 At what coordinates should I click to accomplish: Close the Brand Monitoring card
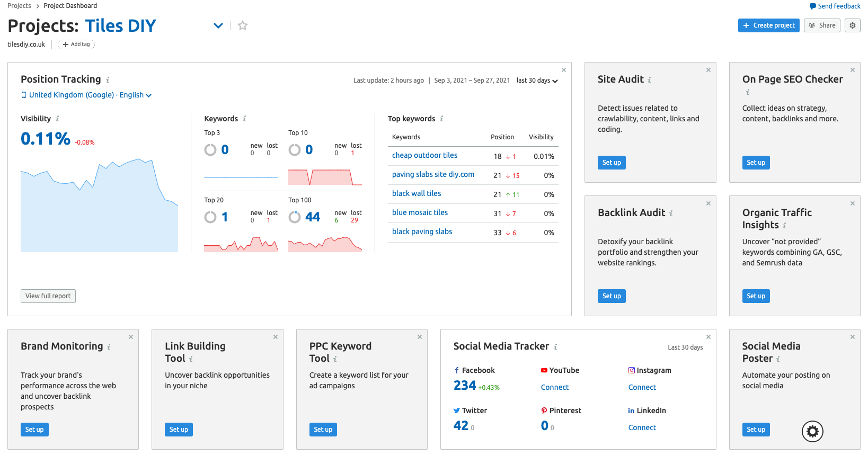click(131, 337)
